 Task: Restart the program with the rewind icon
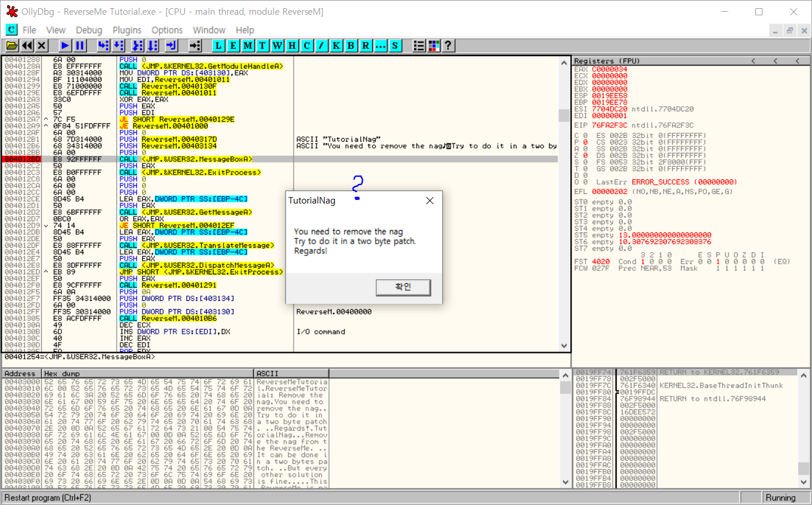coord(27,45)
